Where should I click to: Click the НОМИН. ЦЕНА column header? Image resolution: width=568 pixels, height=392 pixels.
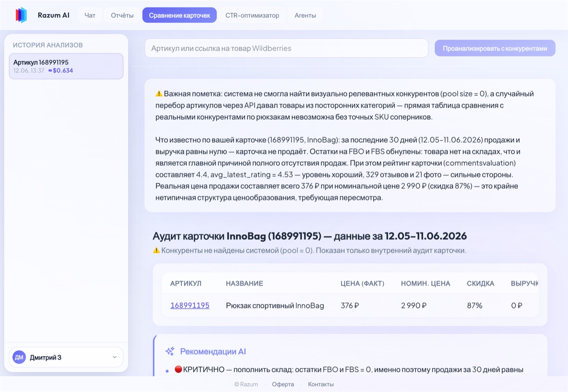(426, 283)
